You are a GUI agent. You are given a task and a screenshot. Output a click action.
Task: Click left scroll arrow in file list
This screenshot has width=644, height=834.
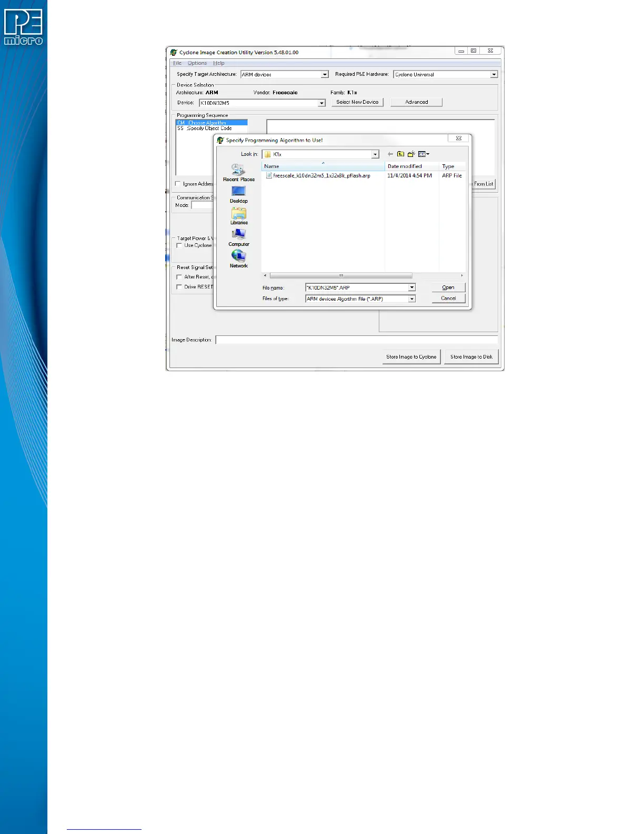point(265,275)
